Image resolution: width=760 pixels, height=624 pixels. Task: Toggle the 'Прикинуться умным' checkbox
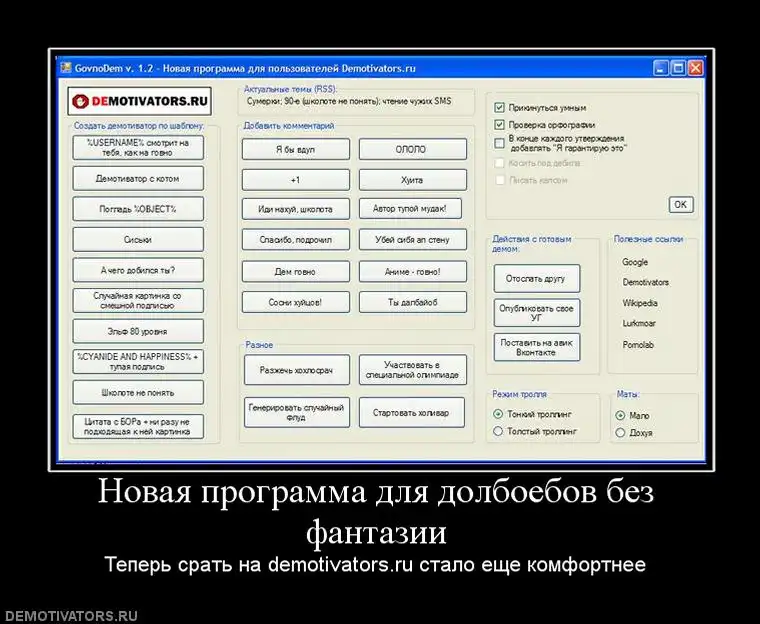click(x=500, y=107)
